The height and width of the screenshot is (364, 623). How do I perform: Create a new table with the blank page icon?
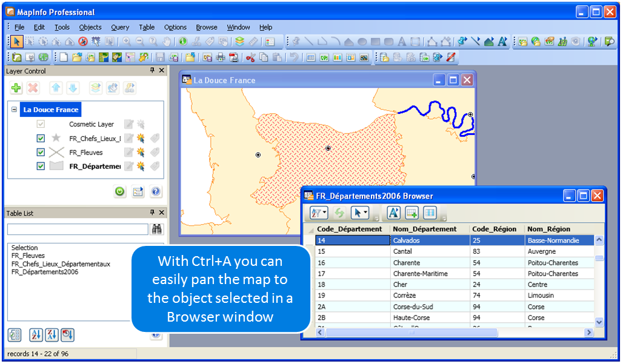[x=64, y=57]
